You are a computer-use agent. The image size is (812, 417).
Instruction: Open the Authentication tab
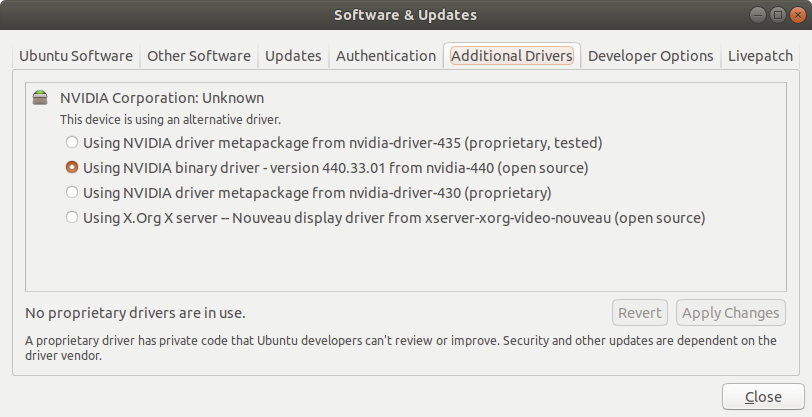(386, 56)
